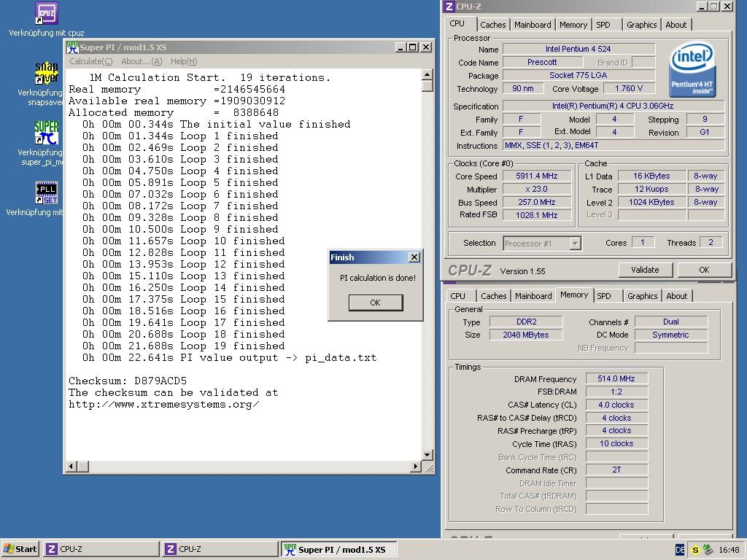Click the name field Intel Pentium 4 524
This screenshot has height=560, width=747.
click(x=578, y=49)
